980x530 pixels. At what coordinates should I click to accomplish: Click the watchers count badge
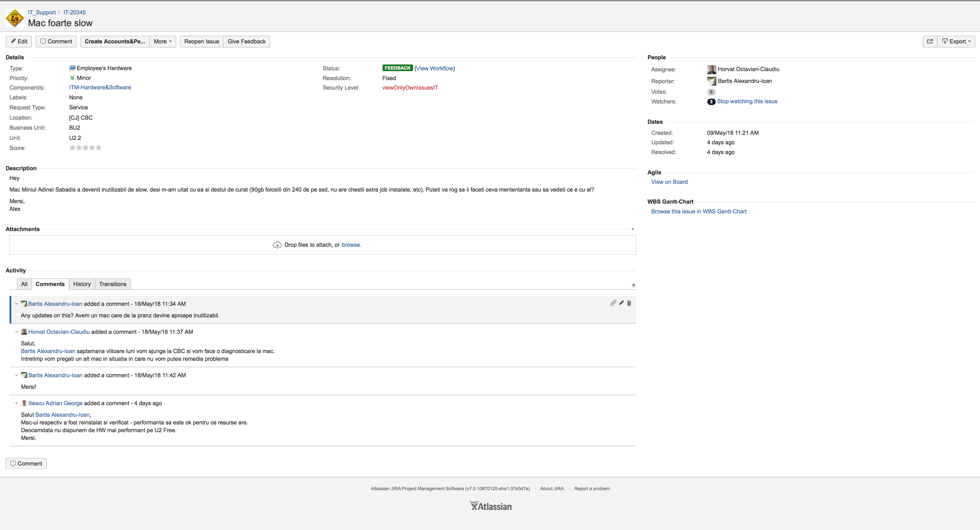tap(711, 102)
